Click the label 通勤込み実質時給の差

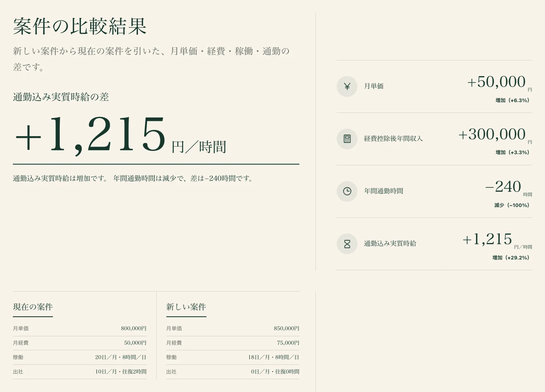coord(61,97)
